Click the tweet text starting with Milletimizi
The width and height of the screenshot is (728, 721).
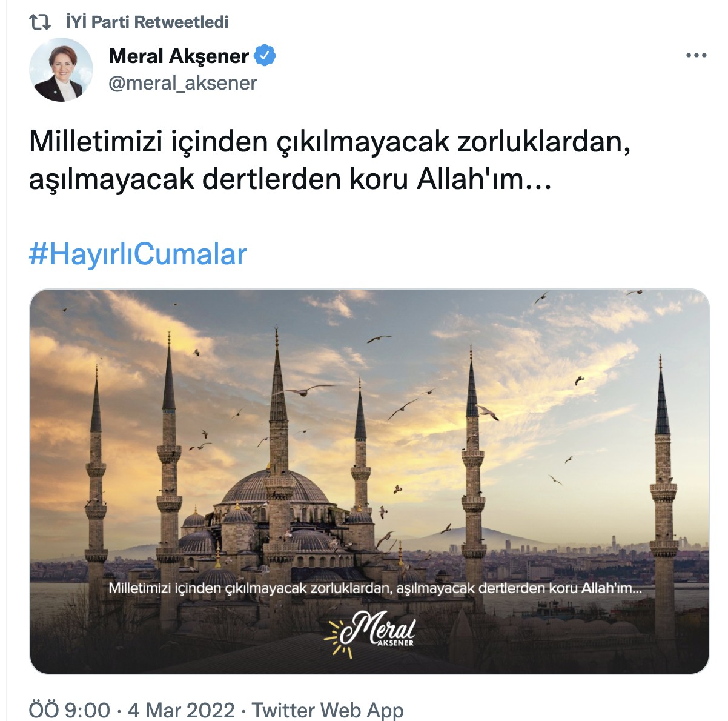330,142
